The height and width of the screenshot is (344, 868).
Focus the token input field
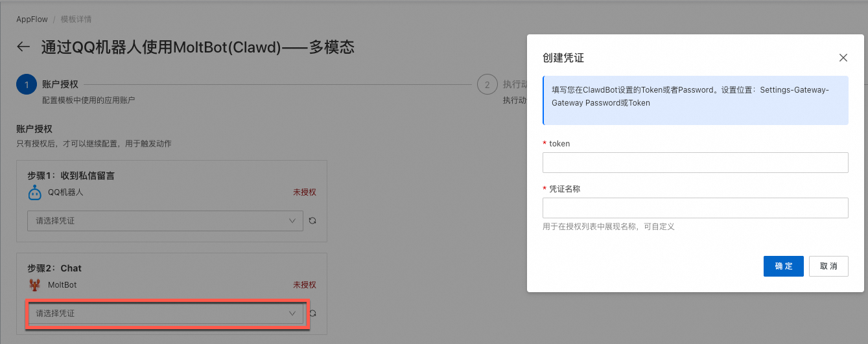pyautogui.click(x=696, y=163)
